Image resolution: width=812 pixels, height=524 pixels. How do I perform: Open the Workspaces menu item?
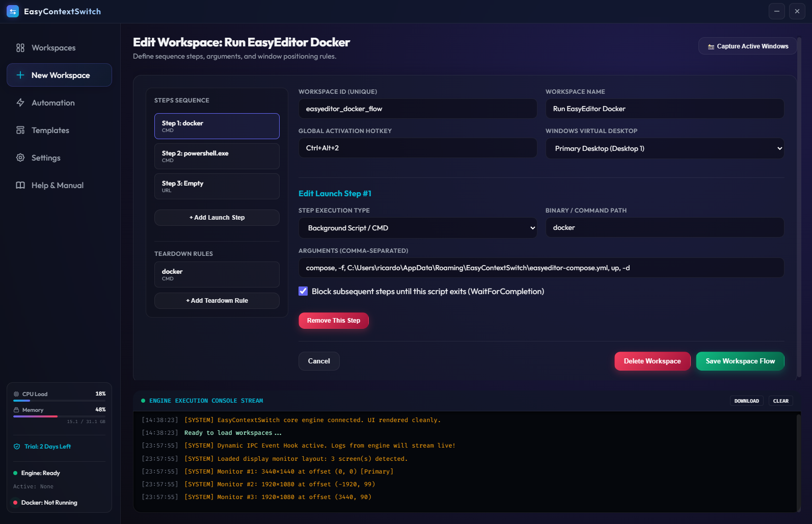click(x=59, y=48)
